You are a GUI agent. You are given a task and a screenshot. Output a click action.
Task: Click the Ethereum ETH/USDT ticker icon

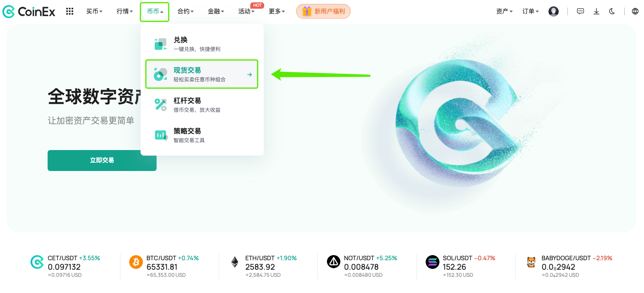tap(235, 262)
